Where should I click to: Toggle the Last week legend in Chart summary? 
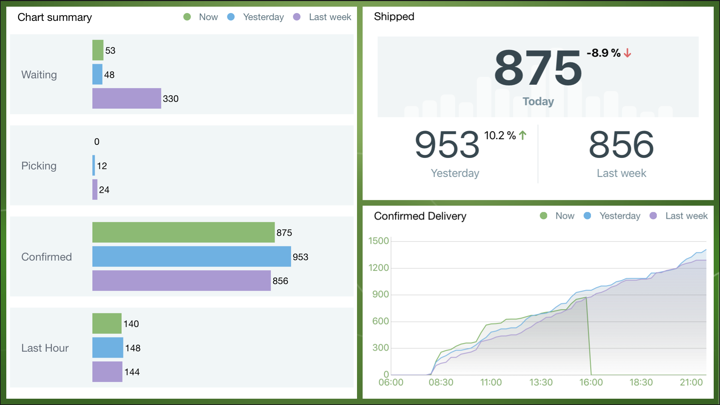coord(322,17)
